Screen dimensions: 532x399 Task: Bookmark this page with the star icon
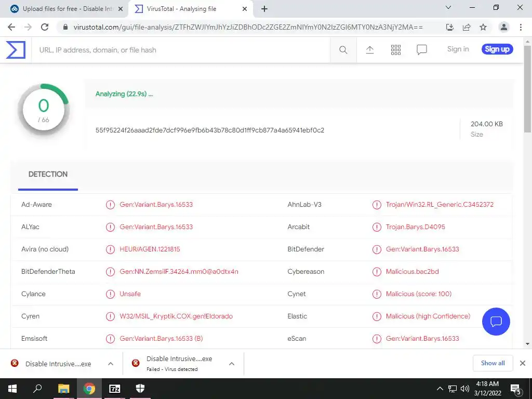click(483, 27)
